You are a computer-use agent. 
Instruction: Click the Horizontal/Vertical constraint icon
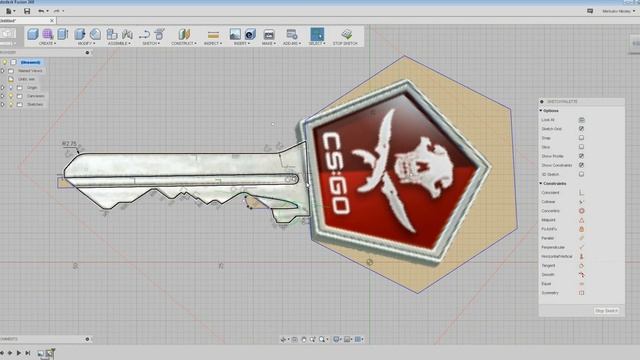pos(582,256)
